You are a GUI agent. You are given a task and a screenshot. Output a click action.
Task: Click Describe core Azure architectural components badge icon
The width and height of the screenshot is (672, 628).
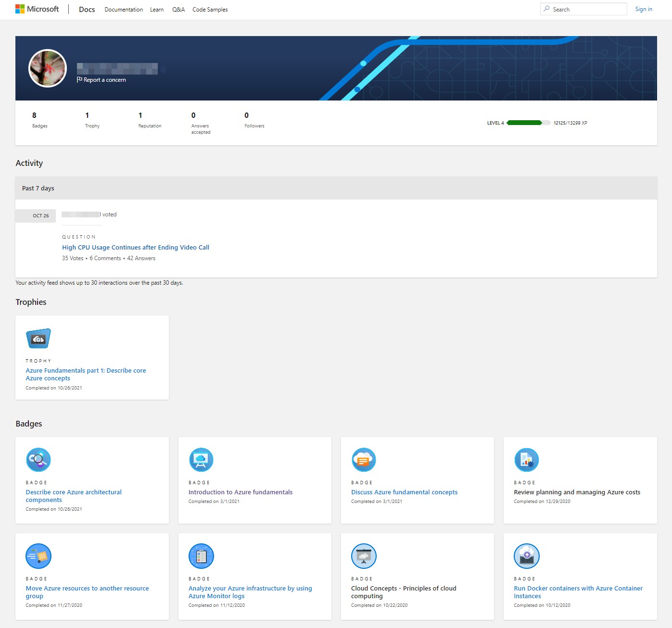(38, 460)
